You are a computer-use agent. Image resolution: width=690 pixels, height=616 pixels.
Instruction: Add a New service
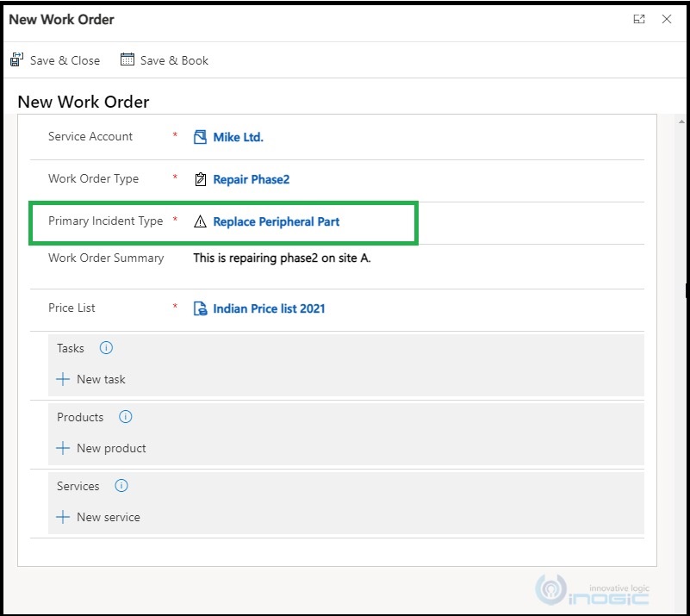coord(98,517)
